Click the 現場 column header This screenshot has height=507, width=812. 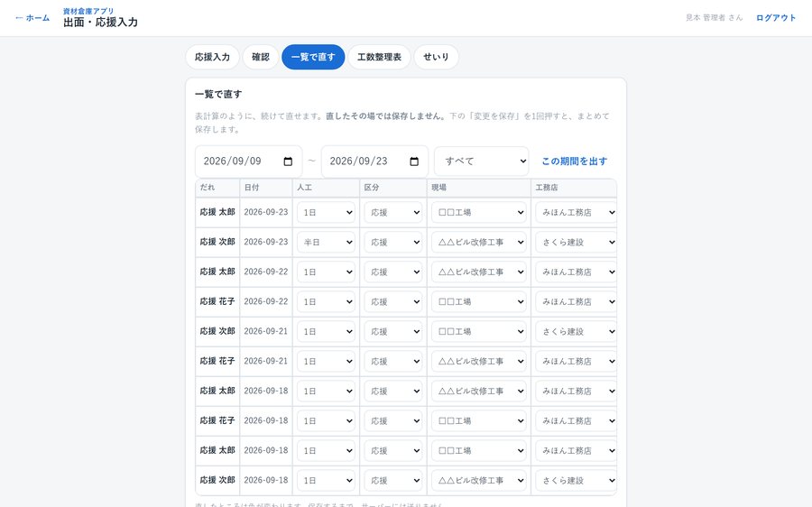coord(479,188)
